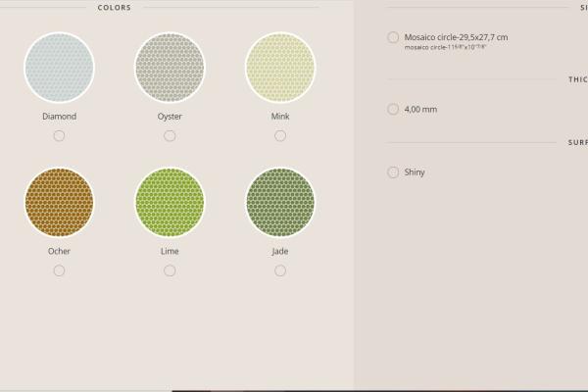The height and width of the screenshot is (392, 588).
Task: Click the Shiny surface text
Action: coord(415,172)
